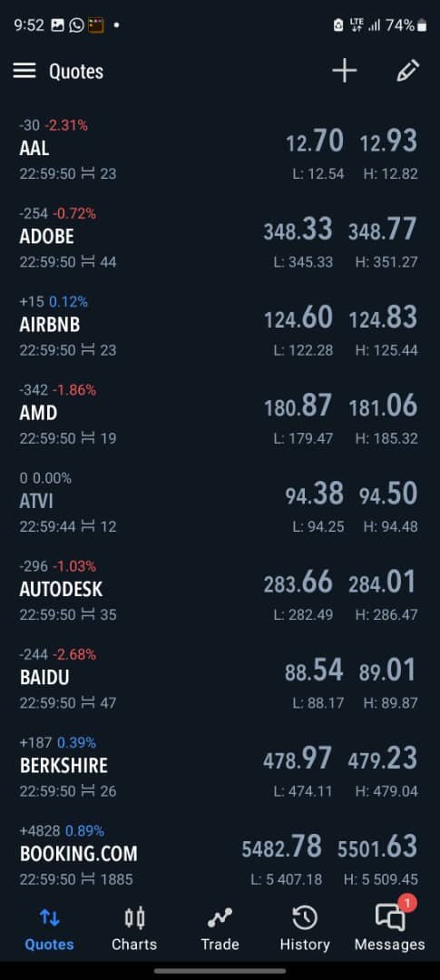Tap the battery indicator in status bar

click(422, 25)
